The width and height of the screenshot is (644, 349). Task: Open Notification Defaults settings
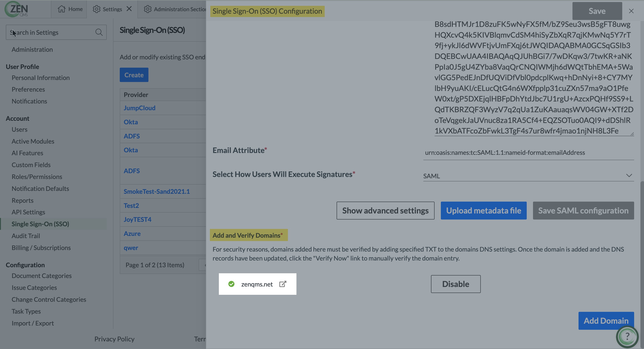[40, 189]
